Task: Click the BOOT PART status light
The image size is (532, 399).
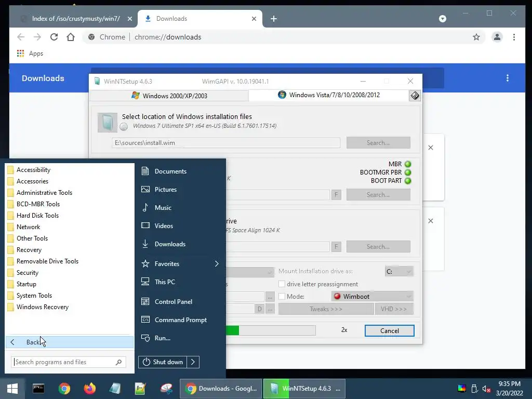Action: [x=408, y=181]
